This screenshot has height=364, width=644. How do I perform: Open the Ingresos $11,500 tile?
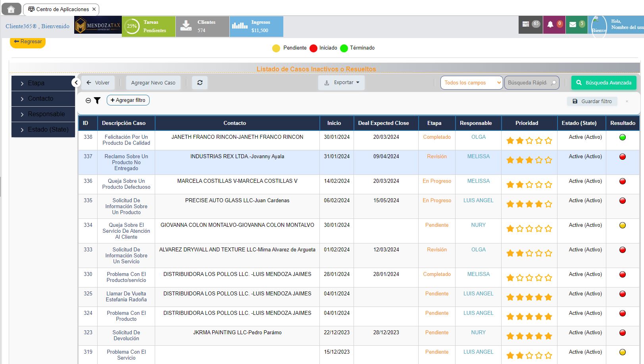point(256,27)
